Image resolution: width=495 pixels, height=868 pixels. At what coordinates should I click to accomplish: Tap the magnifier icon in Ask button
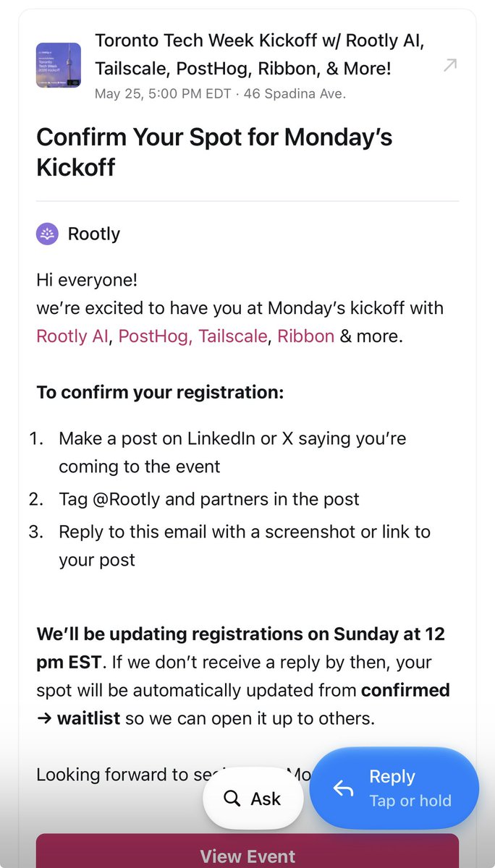[232, 799]
